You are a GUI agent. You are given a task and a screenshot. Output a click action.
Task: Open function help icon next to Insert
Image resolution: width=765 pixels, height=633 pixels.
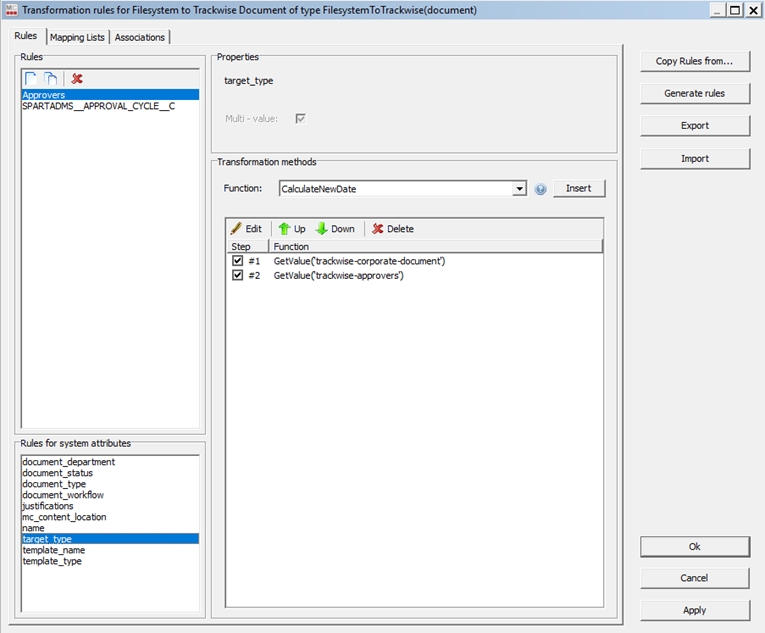pyautogui.click(x=541, y=189)
